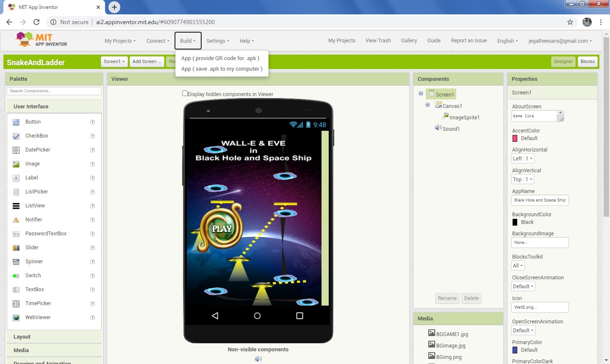
Task: Click the DatePicker component icon
Action: click(x=16, y=150)
